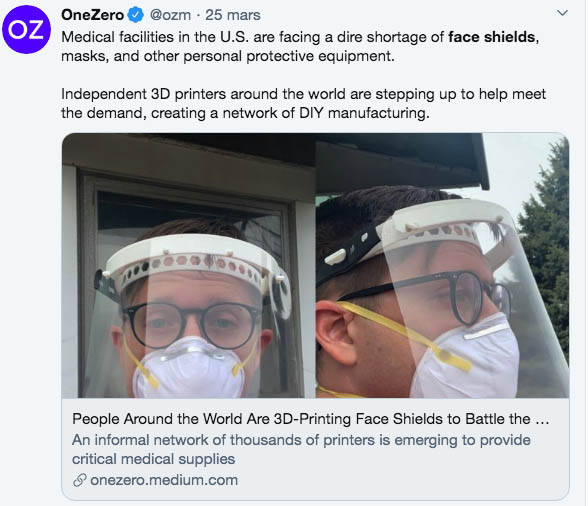Open the tweet options chevron menu
The height and width of the screenshot is (506, 588).
click(x=562, y=13)
